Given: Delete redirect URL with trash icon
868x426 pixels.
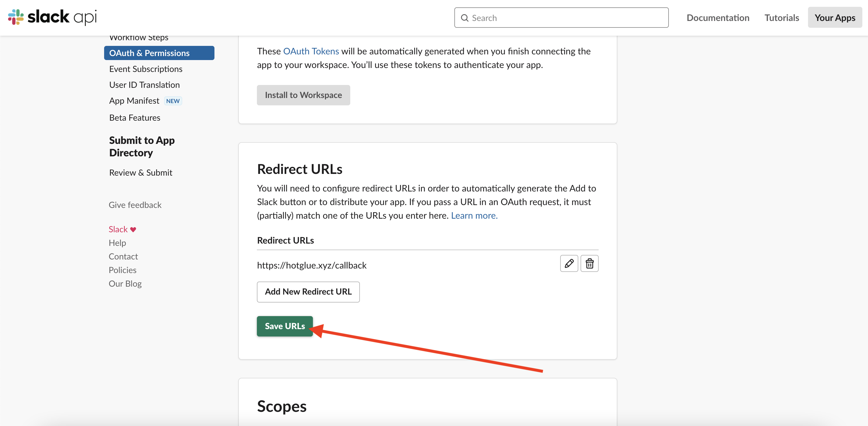Looking at the screenshot, I should (589, 263).
